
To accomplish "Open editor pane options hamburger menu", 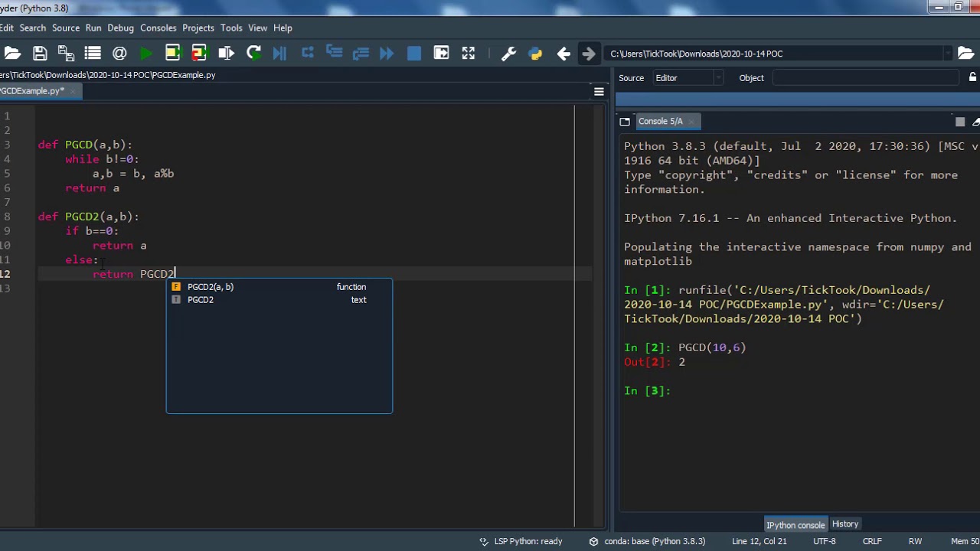I will [599, 92].
